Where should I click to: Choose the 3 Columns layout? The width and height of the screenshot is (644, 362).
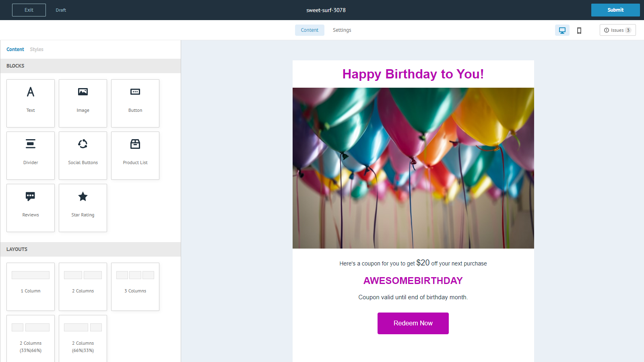[135, 286]
